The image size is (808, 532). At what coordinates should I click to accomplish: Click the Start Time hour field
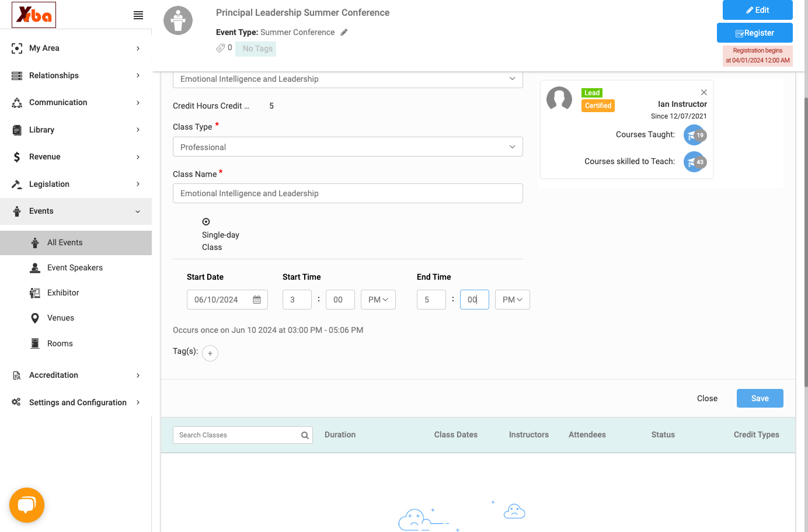coord(297,300)
